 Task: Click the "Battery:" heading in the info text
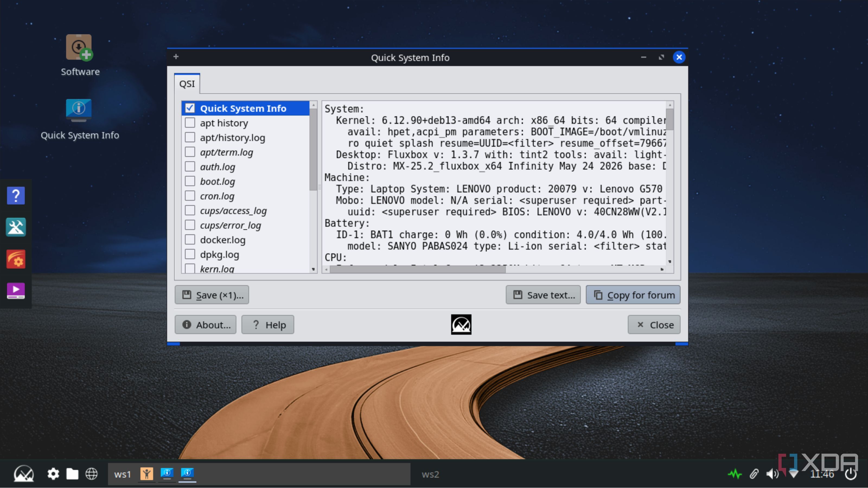(347, 223)
